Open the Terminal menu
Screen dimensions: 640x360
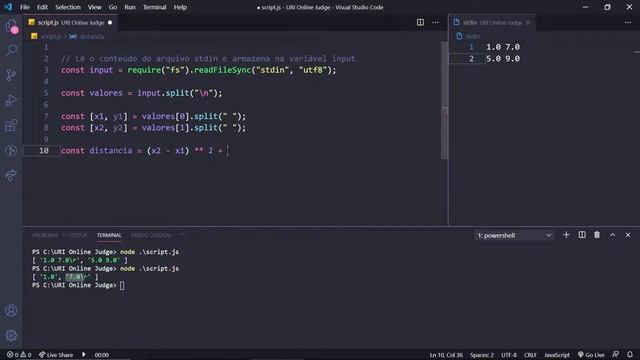point(154,7)
